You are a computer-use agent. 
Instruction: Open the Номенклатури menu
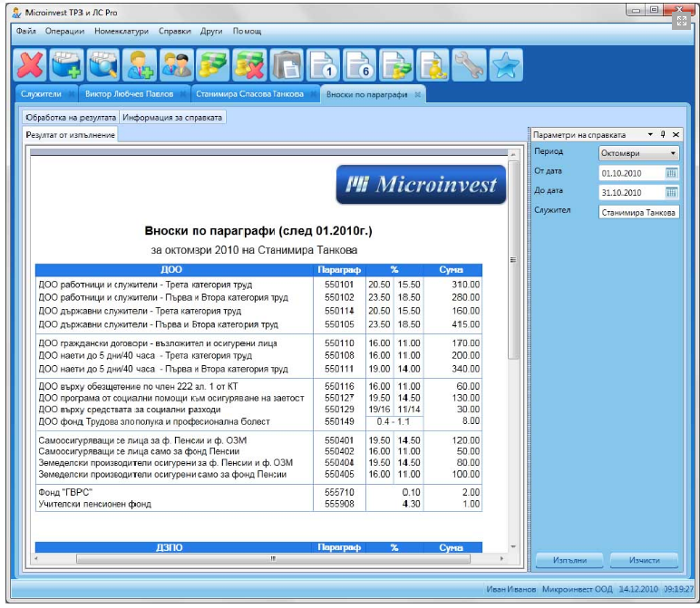[x=121, y=31]
